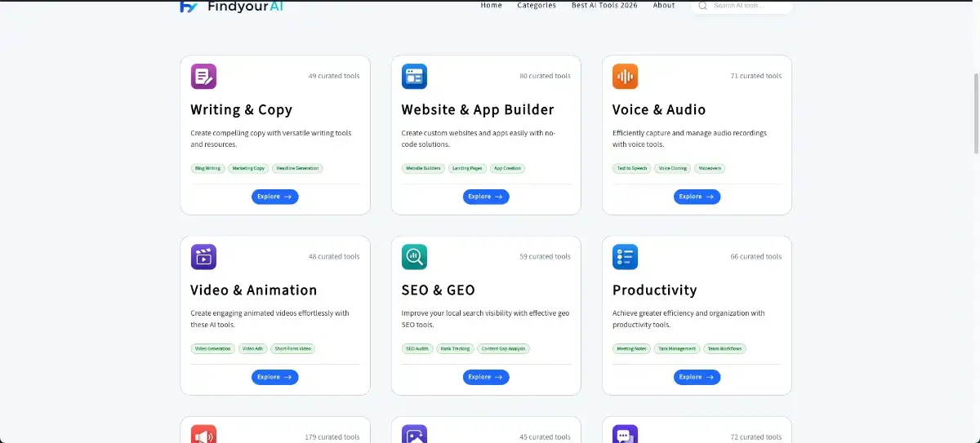Explore the Writing & Copy category

click(275, 197)
